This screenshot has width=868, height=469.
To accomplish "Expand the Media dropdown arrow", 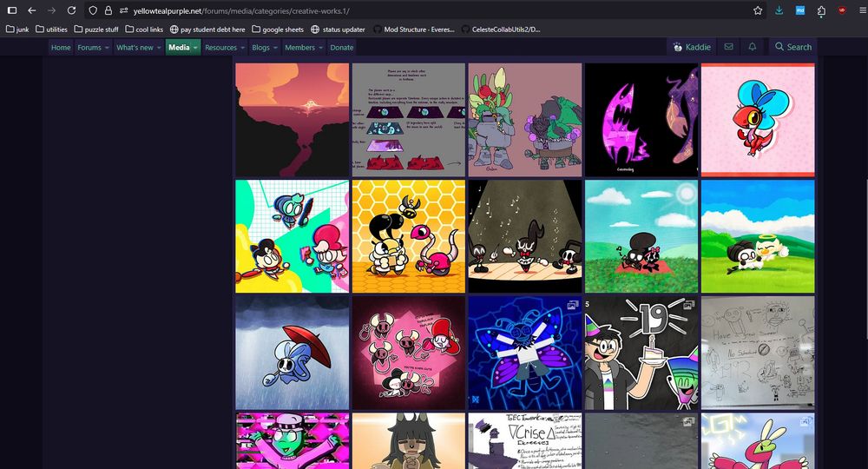I will pyautogui.click(x=195, y=48).
